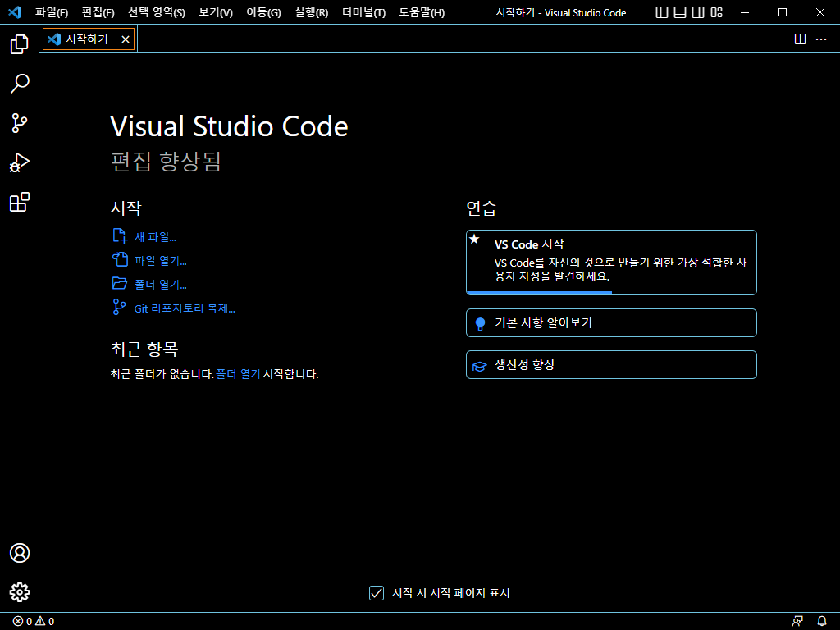Toggle primary side bar layout icon
840x630 pixels.
coord(662,12)
